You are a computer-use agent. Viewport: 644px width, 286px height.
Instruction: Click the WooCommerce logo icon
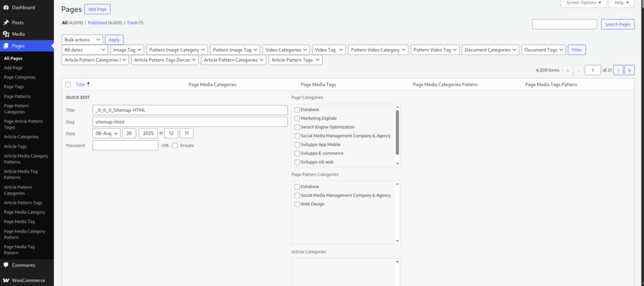point(6,281)
